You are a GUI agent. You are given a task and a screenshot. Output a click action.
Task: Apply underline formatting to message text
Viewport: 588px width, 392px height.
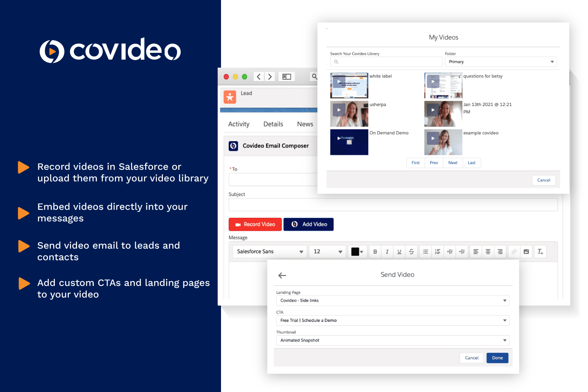[x=399, y=252]
